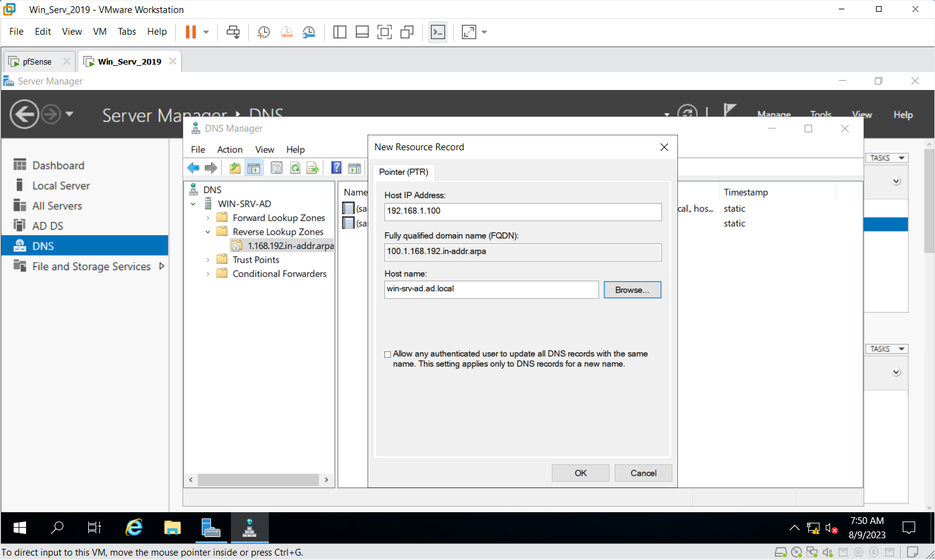Switch to VMware Unity mode

(407, 32)
